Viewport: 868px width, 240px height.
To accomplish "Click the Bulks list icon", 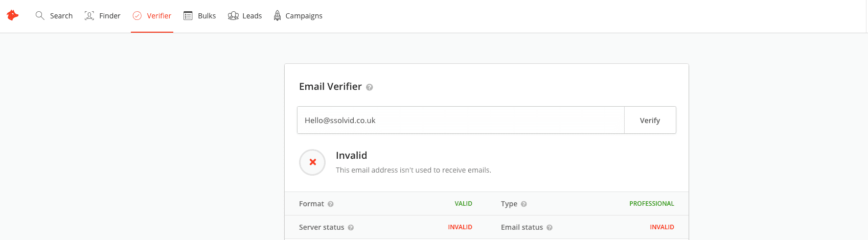I will [188, 15].
